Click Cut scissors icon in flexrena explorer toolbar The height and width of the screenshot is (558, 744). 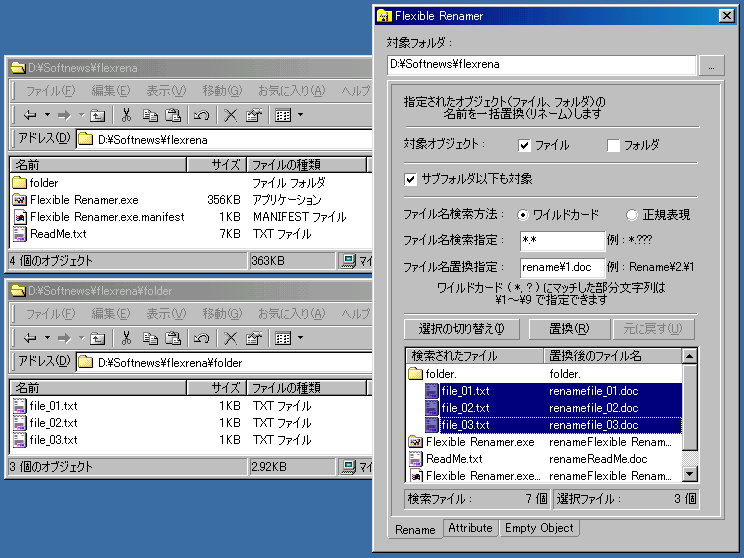(x=126, y=115)
